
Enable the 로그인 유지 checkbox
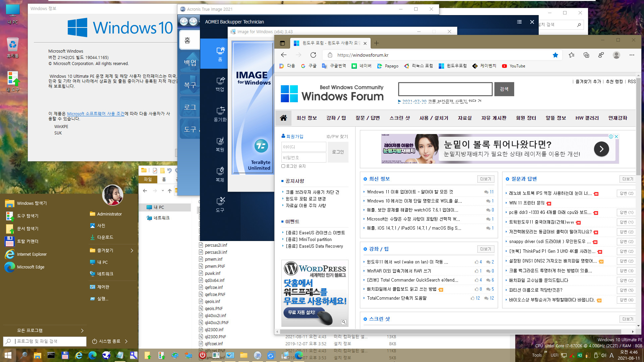(x=283, y=166)
